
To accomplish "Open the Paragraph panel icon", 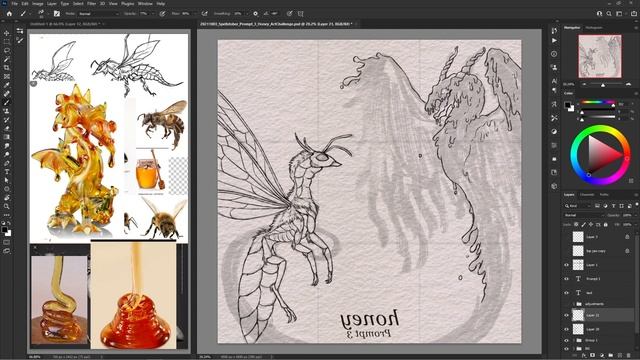I will pyautogui.click(x=554, y=90).
